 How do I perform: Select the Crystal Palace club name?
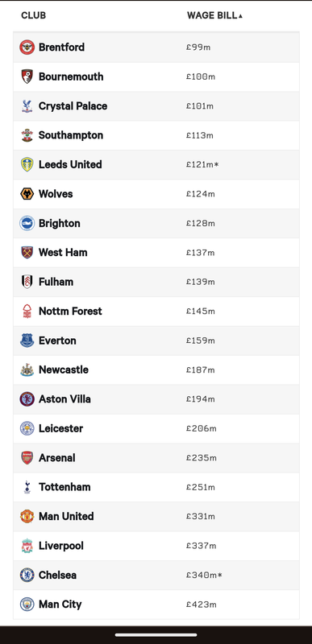tap(73, 106)
